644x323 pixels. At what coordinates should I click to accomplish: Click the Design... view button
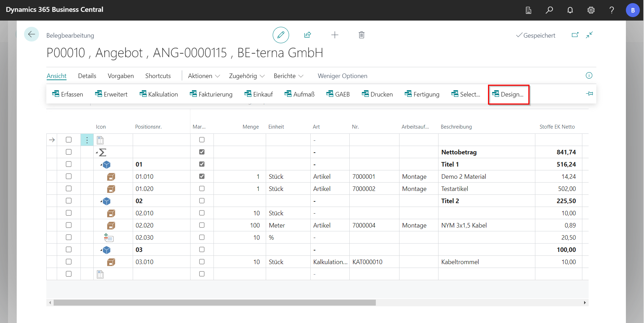tap(508, 94)
